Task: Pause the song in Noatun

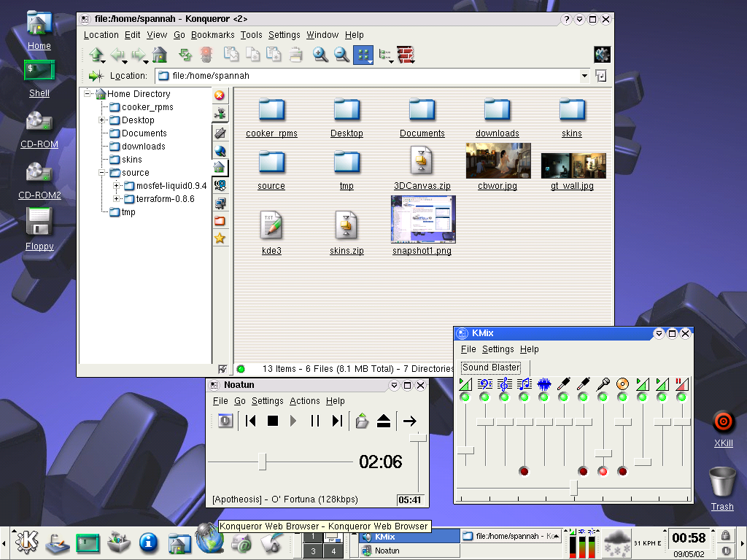Action: coord(315,421)
